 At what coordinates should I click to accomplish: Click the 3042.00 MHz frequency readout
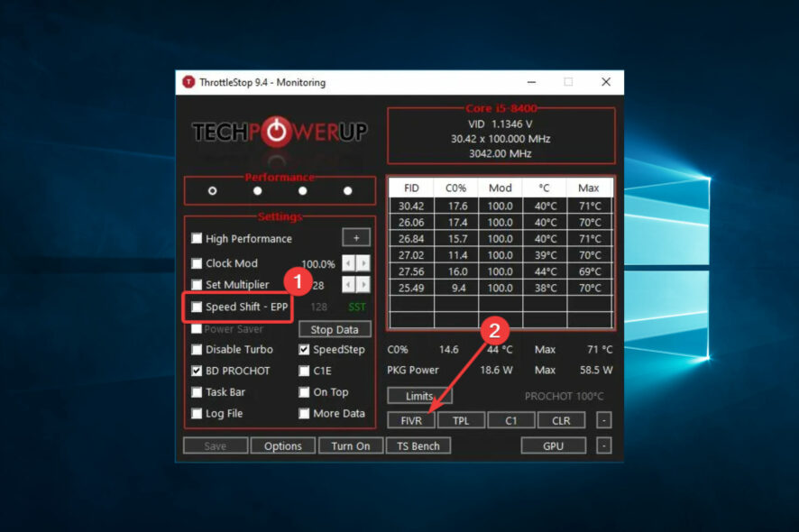(x=501, y=154)
